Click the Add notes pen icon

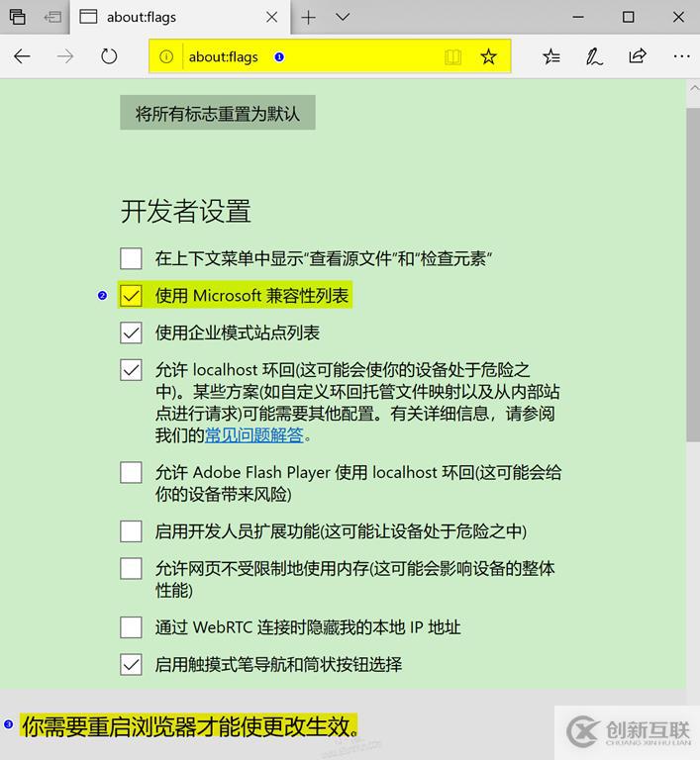[594, 56]
